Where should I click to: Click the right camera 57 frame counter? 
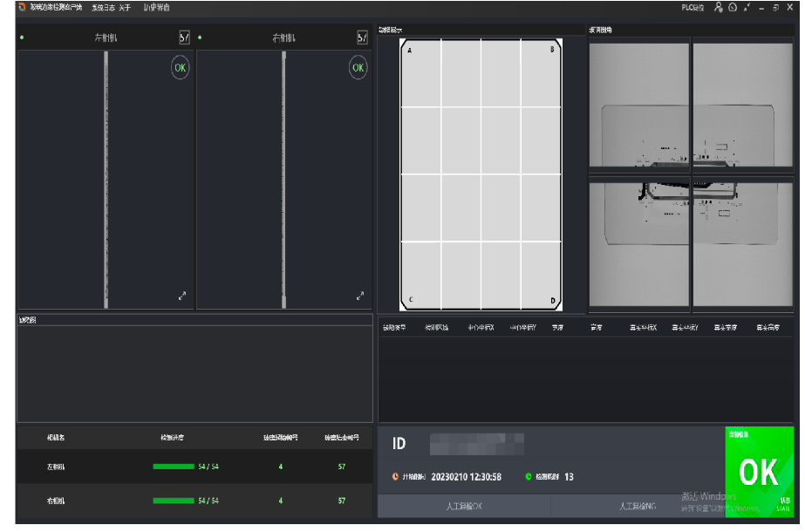[x=362, y=38]
